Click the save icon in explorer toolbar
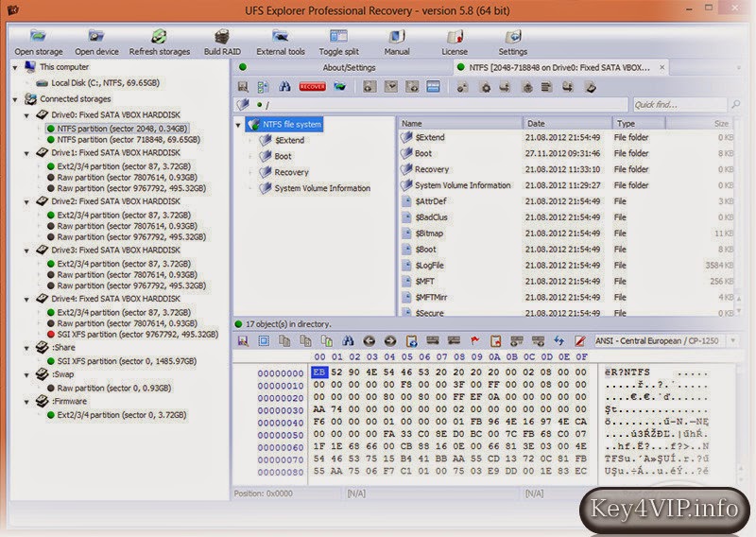The height and width of the screenshot is (537, 756). tap(243, 87)
